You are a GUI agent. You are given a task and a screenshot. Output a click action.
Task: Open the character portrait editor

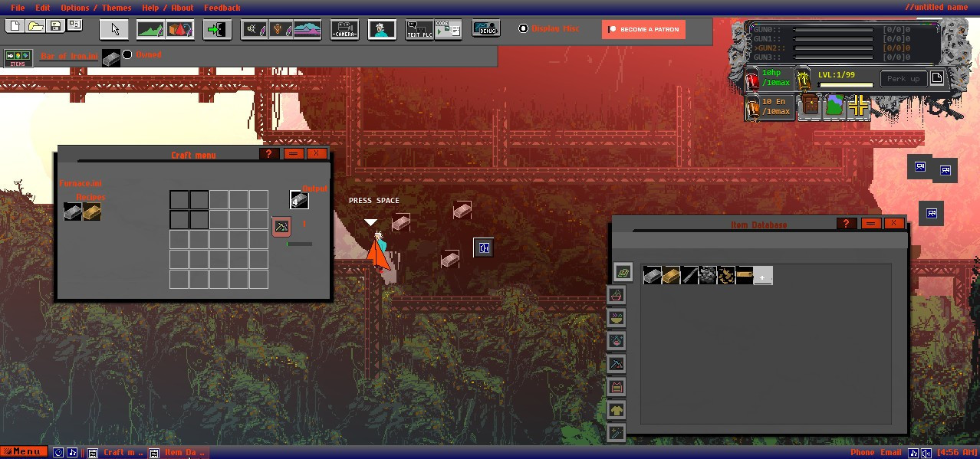[x=382, y=30]
